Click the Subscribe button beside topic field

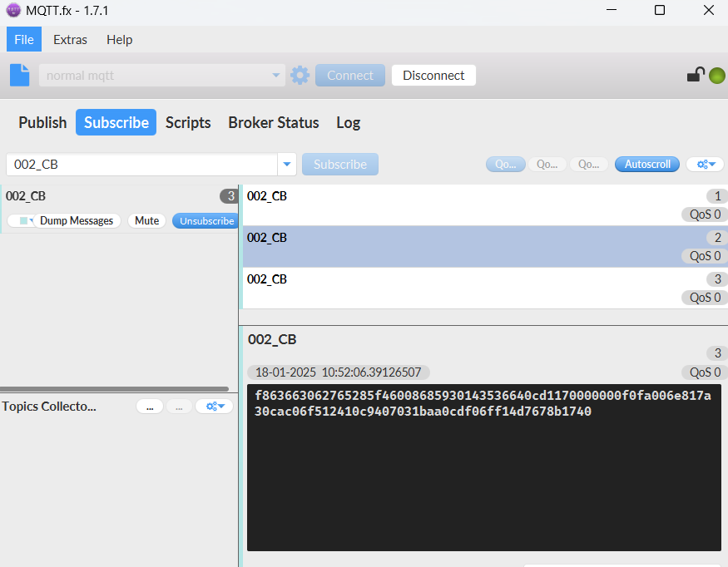point(339,165)
